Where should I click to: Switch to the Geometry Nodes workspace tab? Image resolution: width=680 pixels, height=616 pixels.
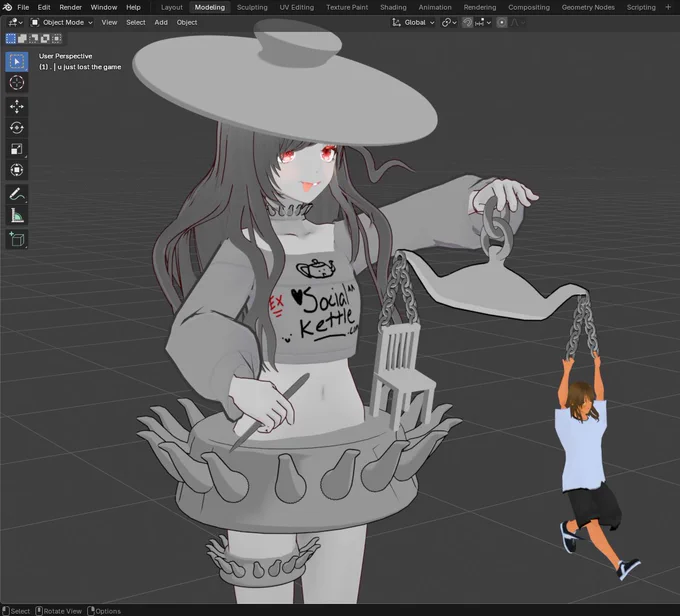[x=588, y=7]
